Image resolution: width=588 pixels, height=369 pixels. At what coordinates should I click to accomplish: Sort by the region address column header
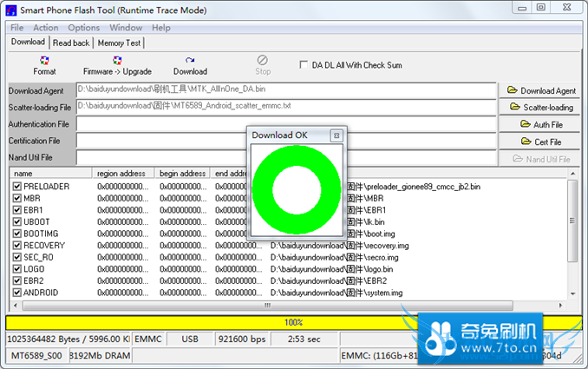[x=121, y=174]
